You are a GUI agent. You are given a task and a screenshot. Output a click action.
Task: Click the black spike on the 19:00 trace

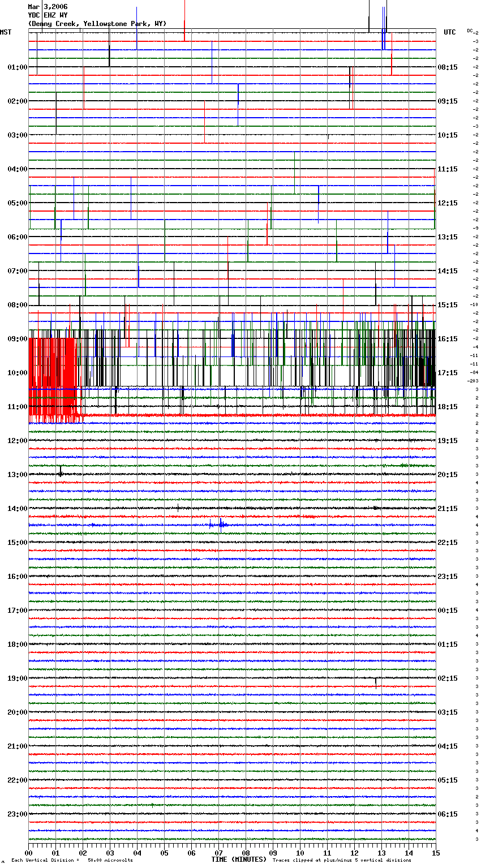[376, 682]
